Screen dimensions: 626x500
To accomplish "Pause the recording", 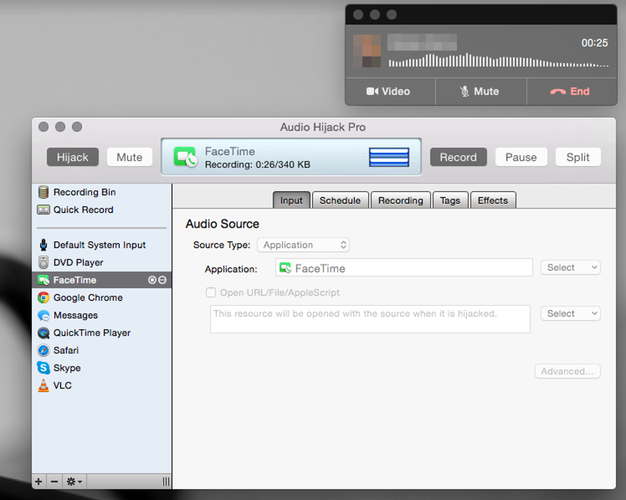I will [521, 157].
